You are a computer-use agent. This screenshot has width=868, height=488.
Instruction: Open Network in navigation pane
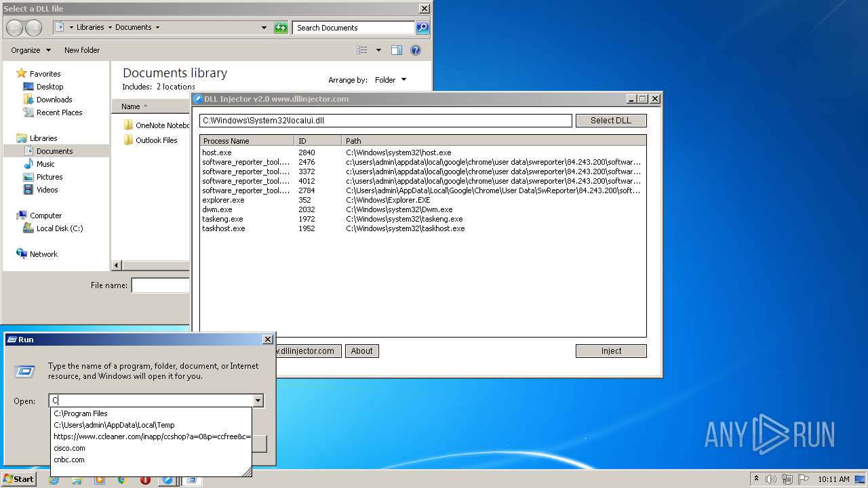[43, 254]
